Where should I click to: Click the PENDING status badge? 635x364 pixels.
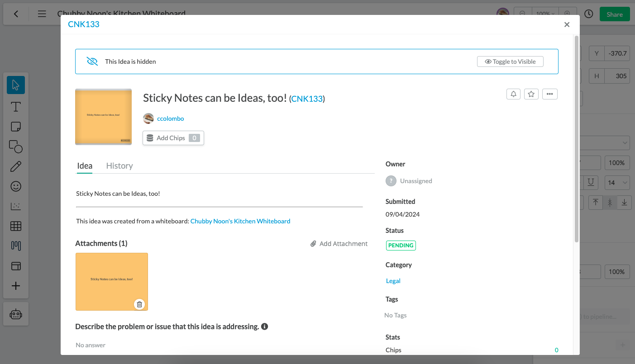coord(401,245)
